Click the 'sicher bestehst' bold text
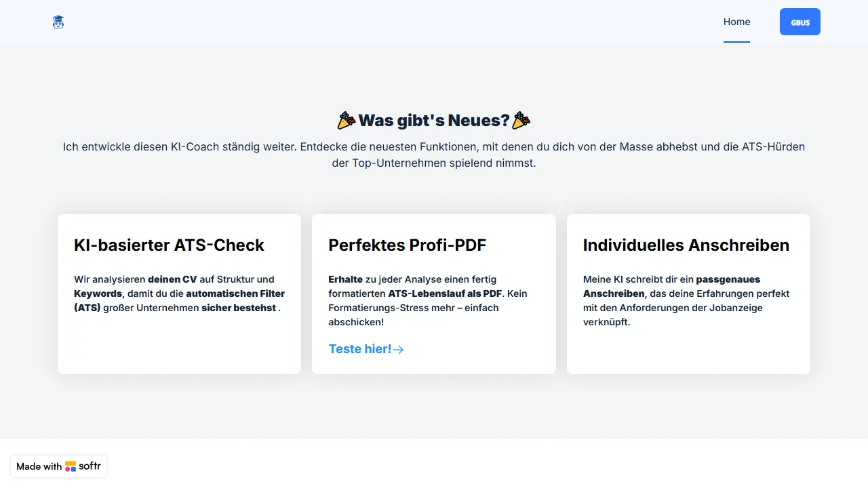The width and height of the screenshot is (868, 488). click(239, 308)
